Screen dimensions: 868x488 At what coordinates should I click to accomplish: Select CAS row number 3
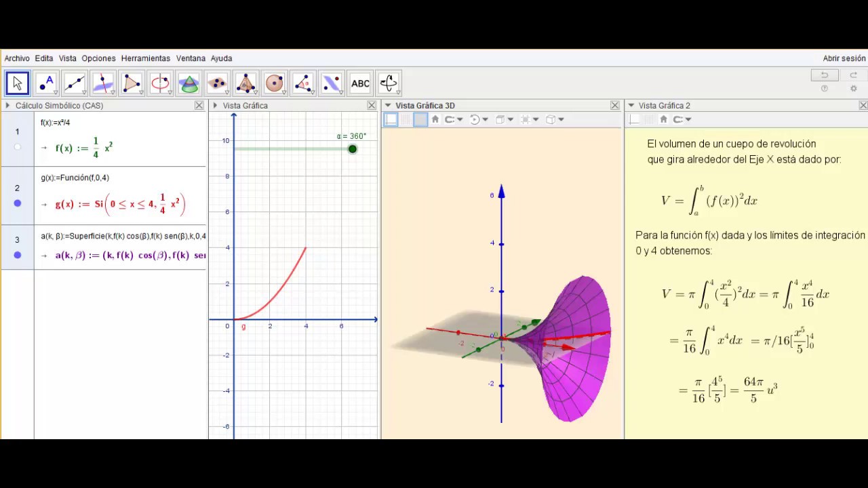[18, 239]
